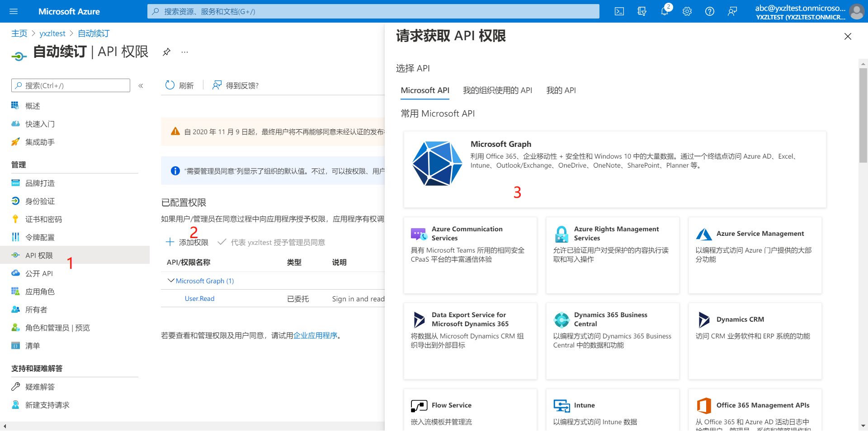
Task: Open the more options ellipsis menu
Action: [184, 52]
